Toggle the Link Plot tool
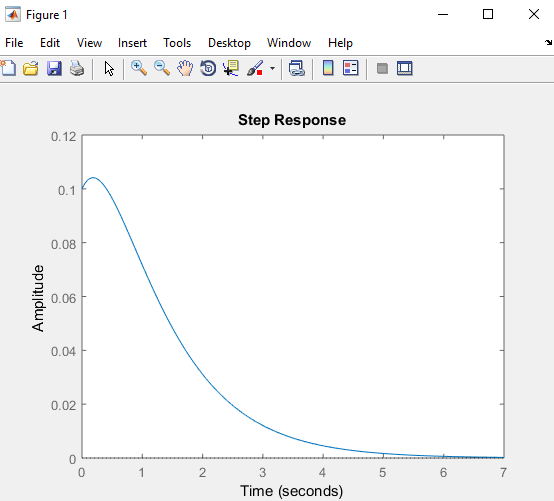554x501 pixels. (x=297, y=68)
